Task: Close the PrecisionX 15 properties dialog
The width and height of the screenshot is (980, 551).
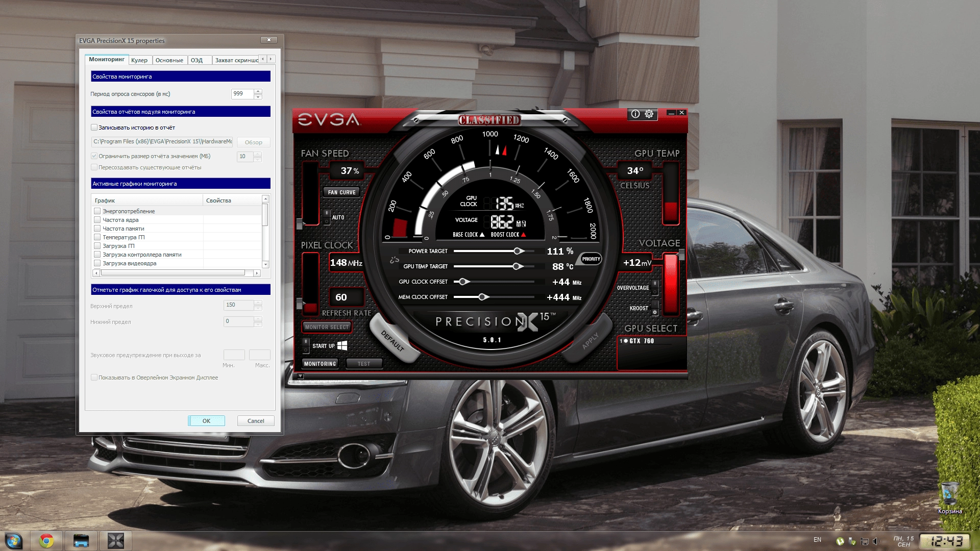Action: click(269, 40)
